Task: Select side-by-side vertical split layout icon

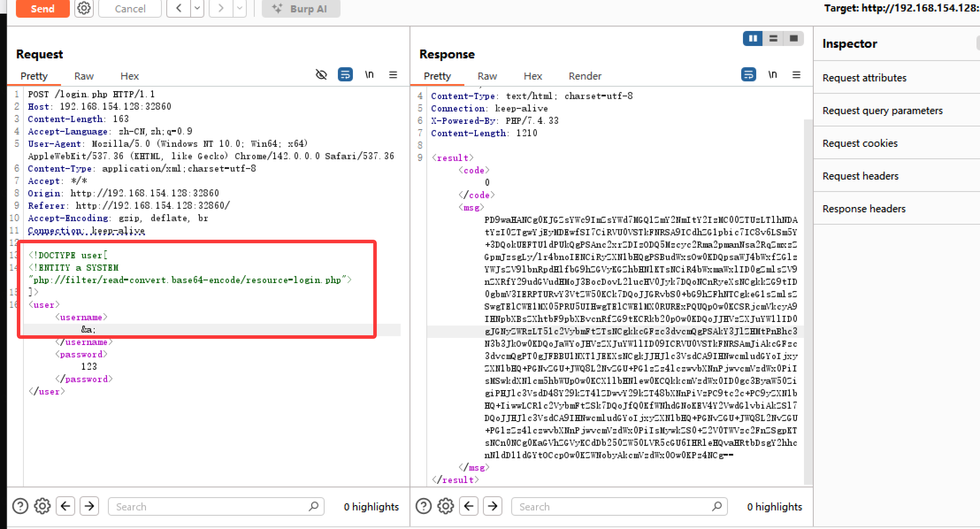Action: pos(753,38)
